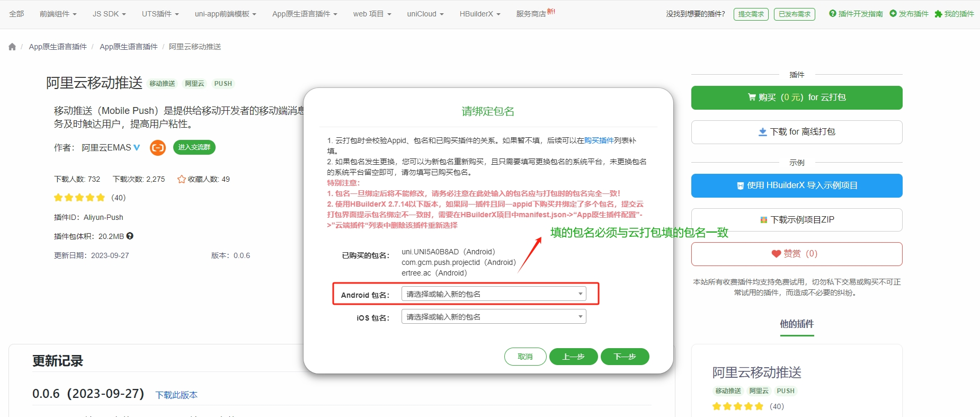Open 阿里云移动推送 card in 他的插件
980x417 pixels.
click(756, 372)
